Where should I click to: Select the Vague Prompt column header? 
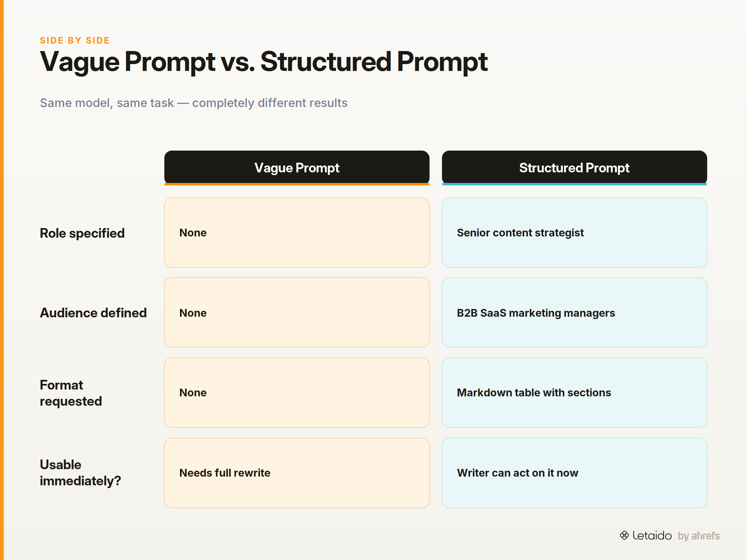tap(297, 168)
